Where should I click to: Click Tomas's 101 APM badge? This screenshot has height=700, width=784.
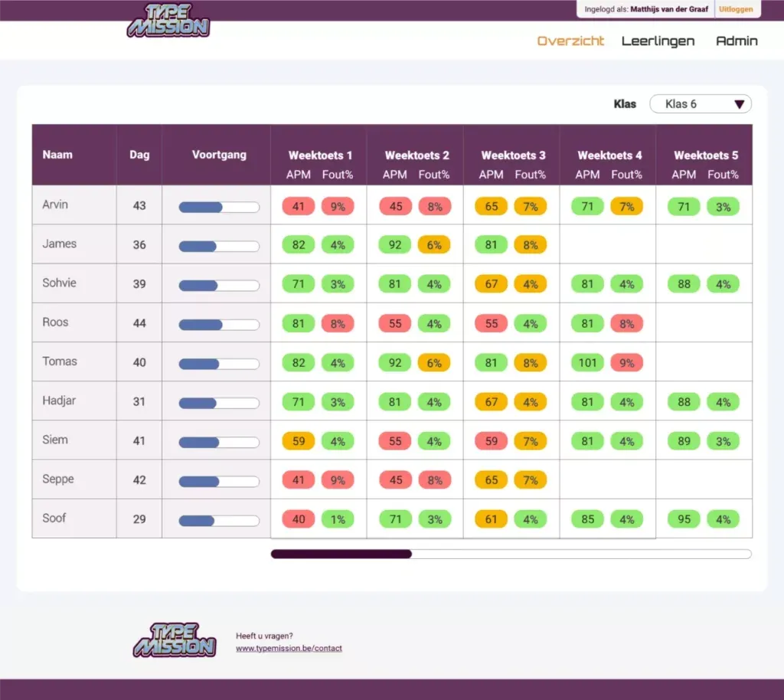tap(587, 363)
